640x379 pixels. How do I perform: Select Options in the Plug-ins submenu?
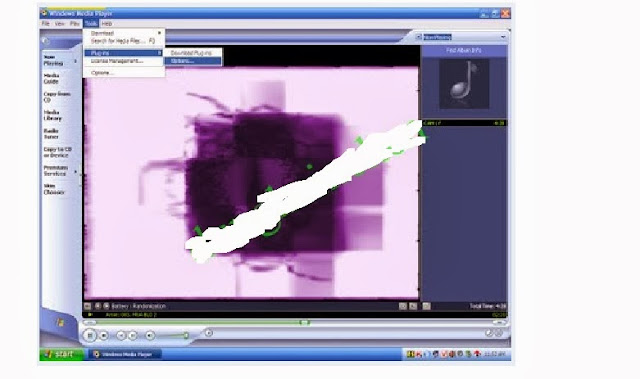point(193,61)
